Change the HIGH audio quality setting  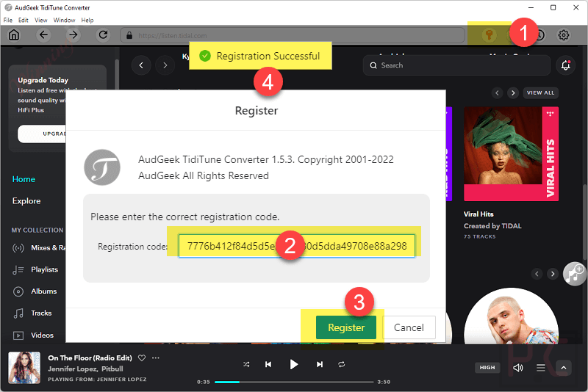point(487,368)
